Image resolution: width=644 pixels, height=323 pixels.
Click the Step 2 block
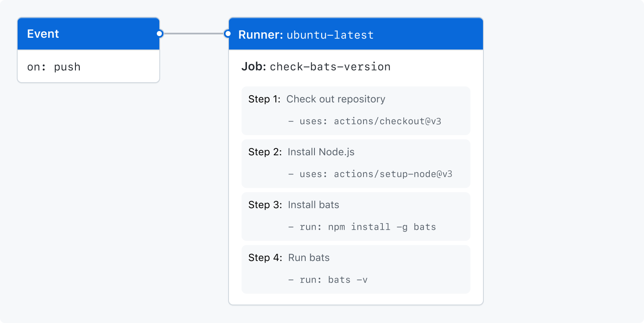pos(356,163)
